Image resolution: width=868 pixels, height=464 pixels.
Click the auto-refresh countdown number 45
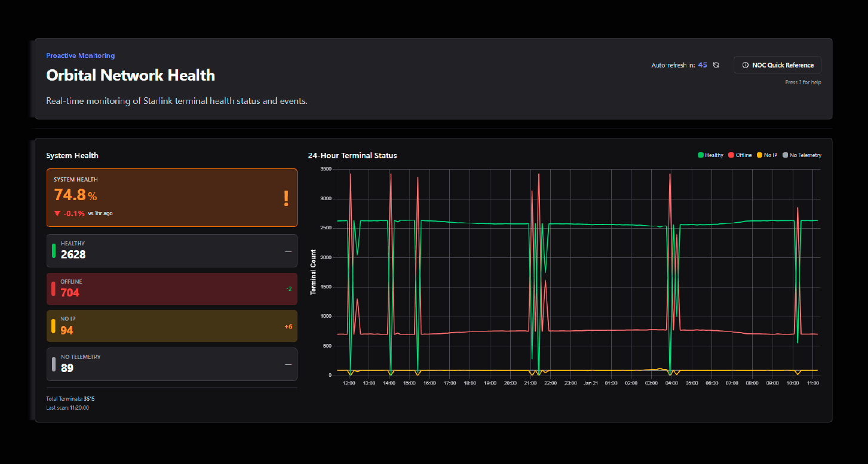pos(703,65)
